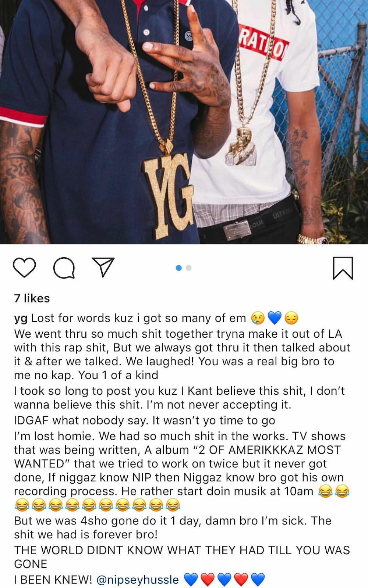Image resolution: width=368 pixels, height=588 pixels.
Task: Share post via paper plane icon
Action: 103,267
